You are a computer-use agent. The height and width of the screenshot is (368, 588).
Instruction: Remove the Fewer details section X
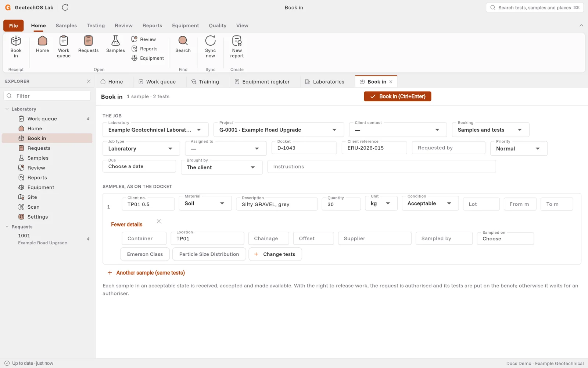(x=159, y=221)
